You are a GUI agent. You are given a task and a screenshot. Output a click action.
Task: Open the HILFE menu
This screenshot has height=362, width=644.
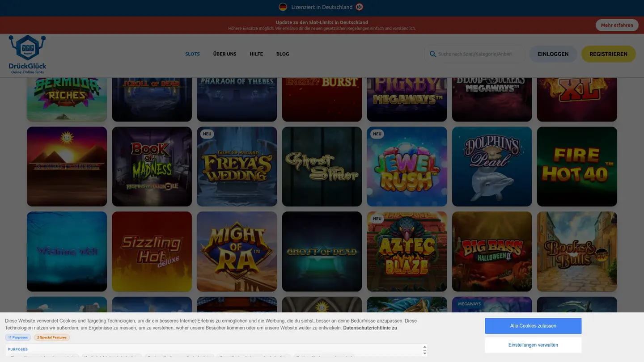coord(256,54)
